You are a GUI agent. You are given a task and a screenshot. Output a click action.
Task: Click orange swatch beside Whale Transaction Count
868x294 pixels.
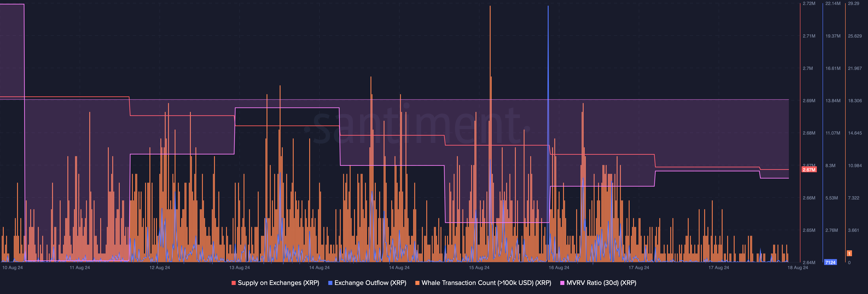(417, 283)
